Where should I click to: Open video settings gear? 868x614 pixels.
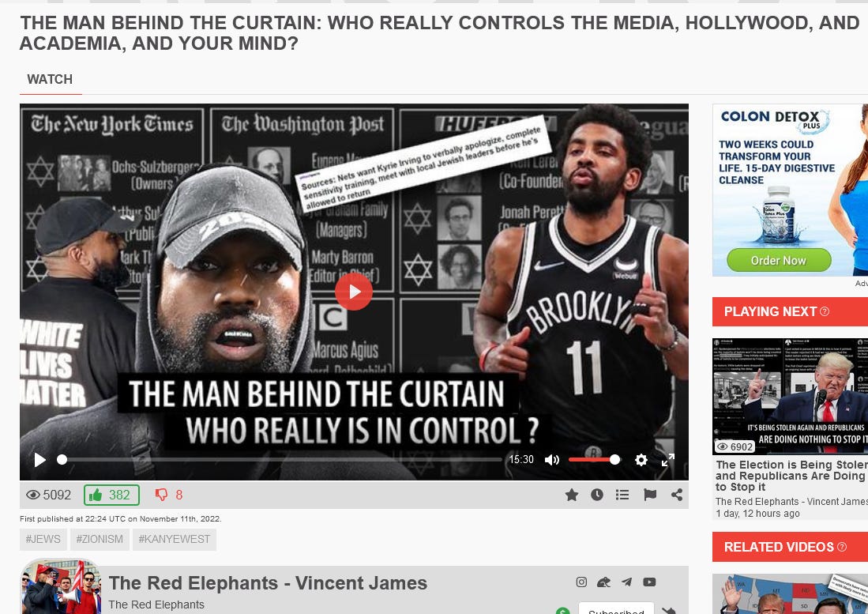[x=641, y=460]
